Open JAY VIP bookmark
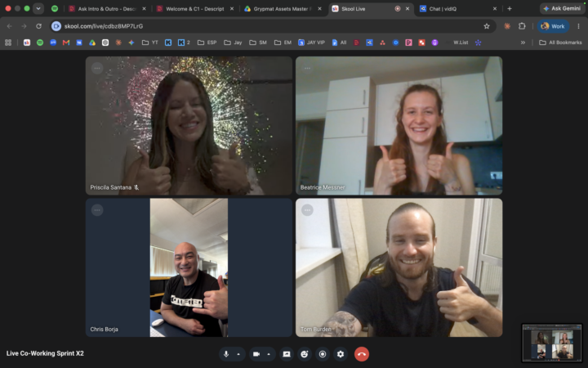The height and width of the screenshot is (368, 588). point(311,43)
